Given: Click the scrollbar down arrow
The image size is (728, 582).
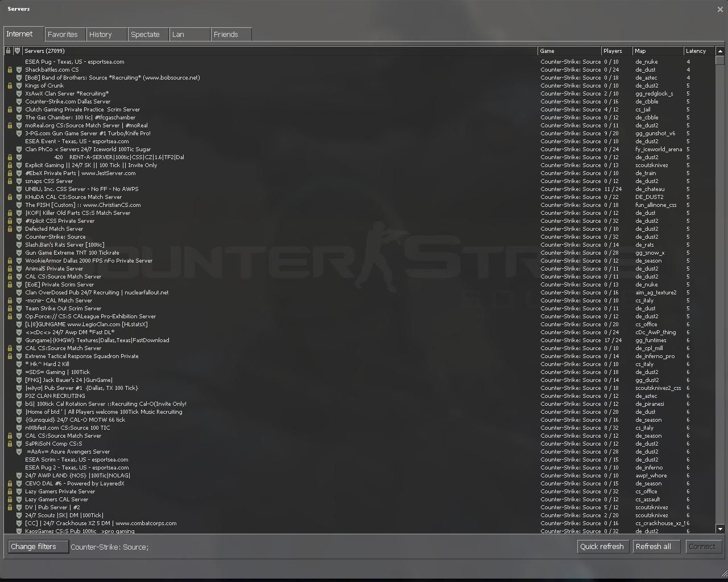Looking at the screenshot, I should 720,529.
